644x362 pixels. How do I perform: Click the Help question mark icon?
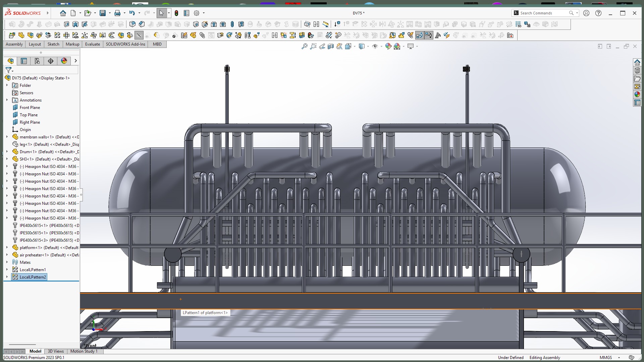pos(598,13)
